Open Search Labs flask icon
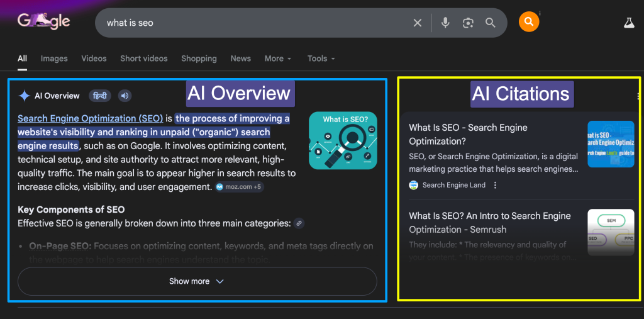This screenshot has height=319, width=644. [628, 23]
